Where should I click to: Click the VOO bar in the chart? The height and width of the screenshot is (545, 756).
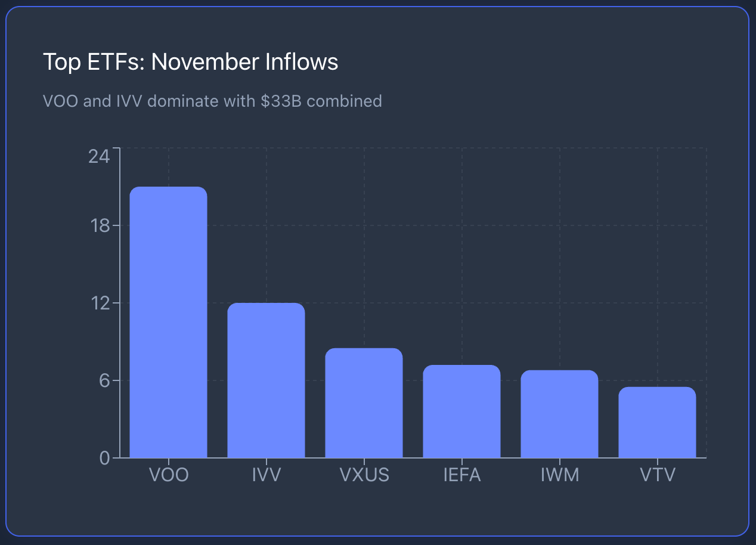pyautogui.click(x=168, y=322)
